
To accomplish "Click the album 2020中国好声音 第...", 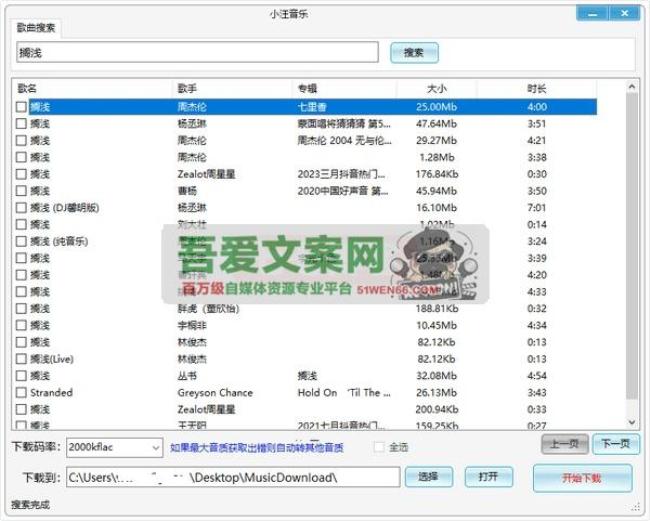I will click(343, 191).
